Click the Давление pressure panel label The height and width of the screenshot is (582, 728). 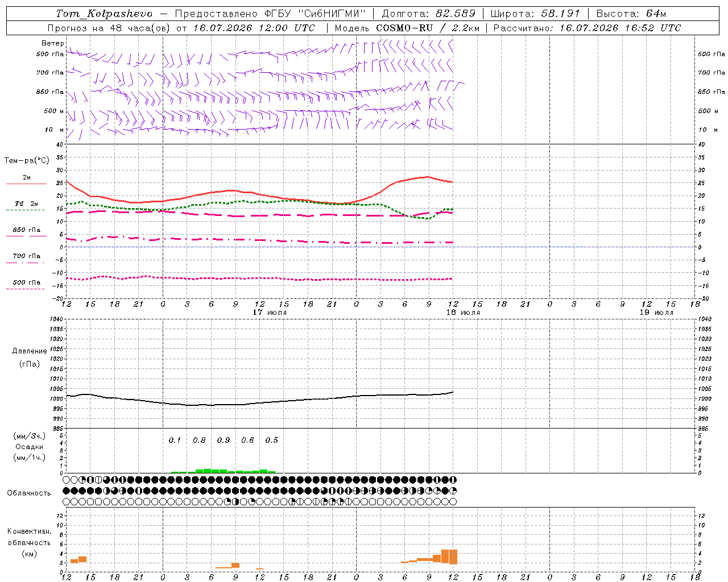[x=30, y=351]
